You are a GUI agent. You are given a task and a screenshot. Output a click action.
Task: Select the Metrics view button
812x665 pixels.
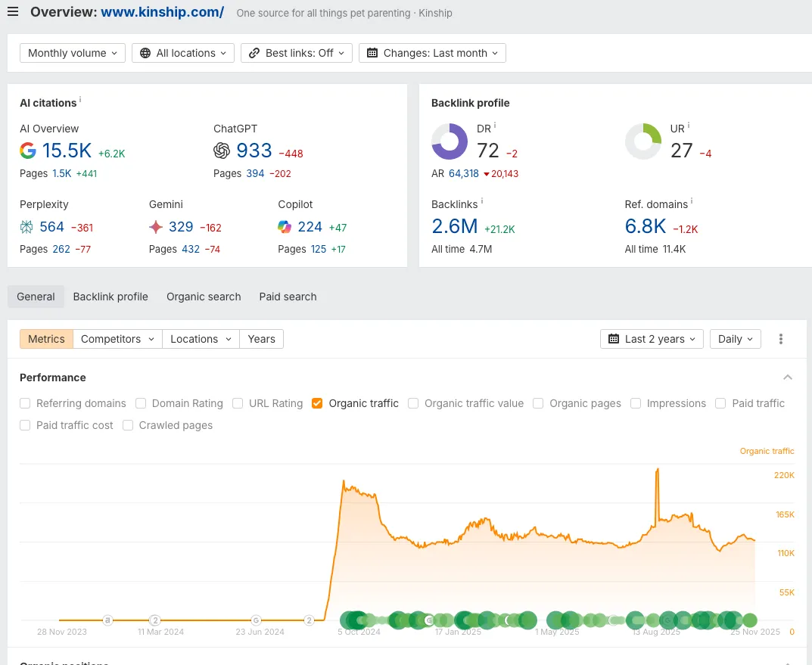[x=47, y=339]
